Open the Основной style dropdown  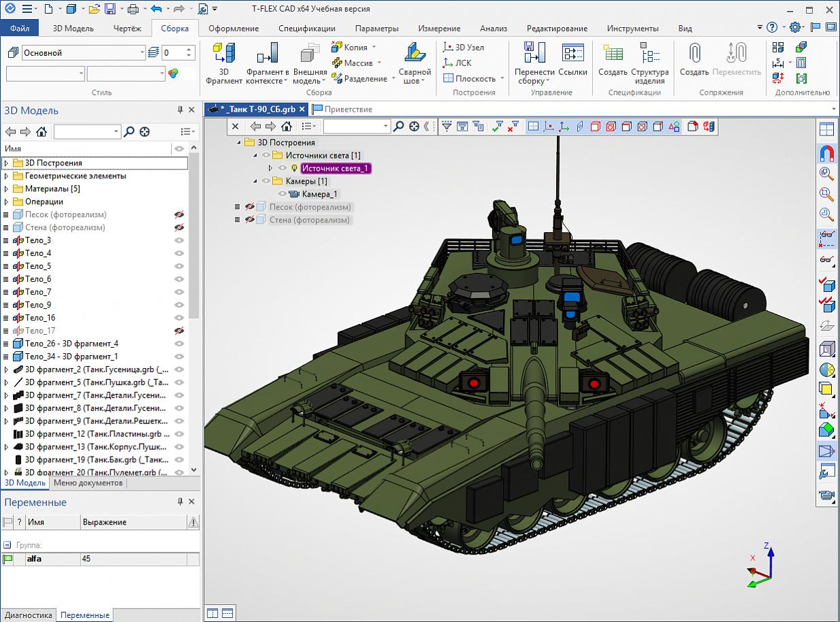[142, 53]
